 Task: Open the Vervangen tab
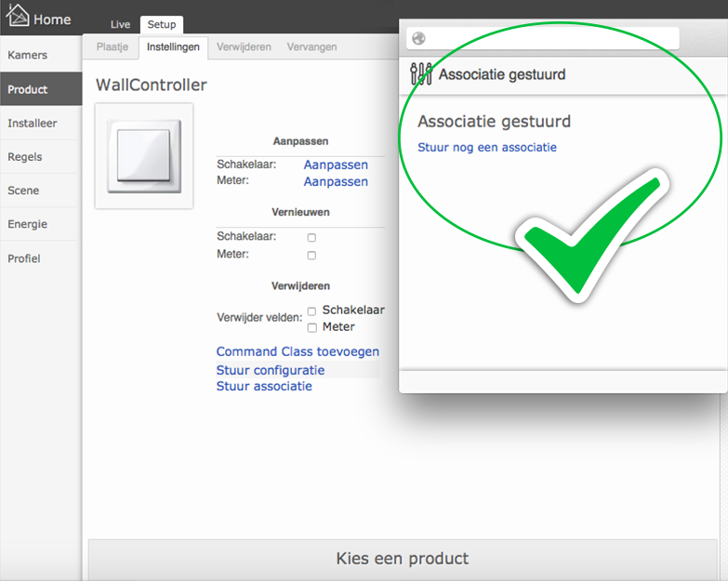(x=312, y=46)
